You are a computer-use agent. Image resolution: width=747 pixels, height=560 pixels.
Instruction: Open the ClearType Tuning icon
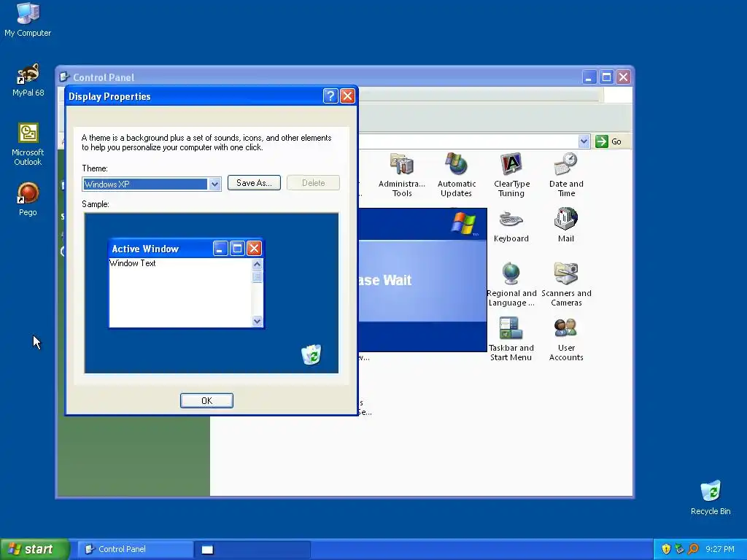coord(511,175)
